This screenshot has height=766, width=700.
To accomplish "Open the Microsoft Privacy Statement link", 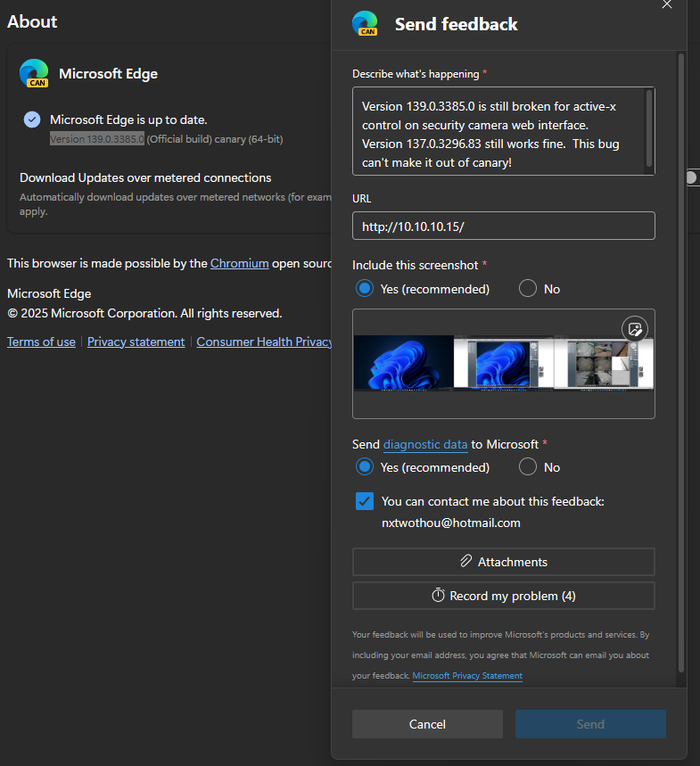I will click(x=467, y=676).
